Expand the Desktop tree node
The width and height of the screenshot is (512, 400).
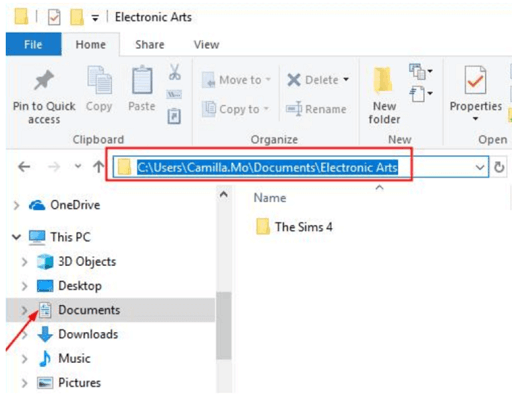[x=24, y=286]
